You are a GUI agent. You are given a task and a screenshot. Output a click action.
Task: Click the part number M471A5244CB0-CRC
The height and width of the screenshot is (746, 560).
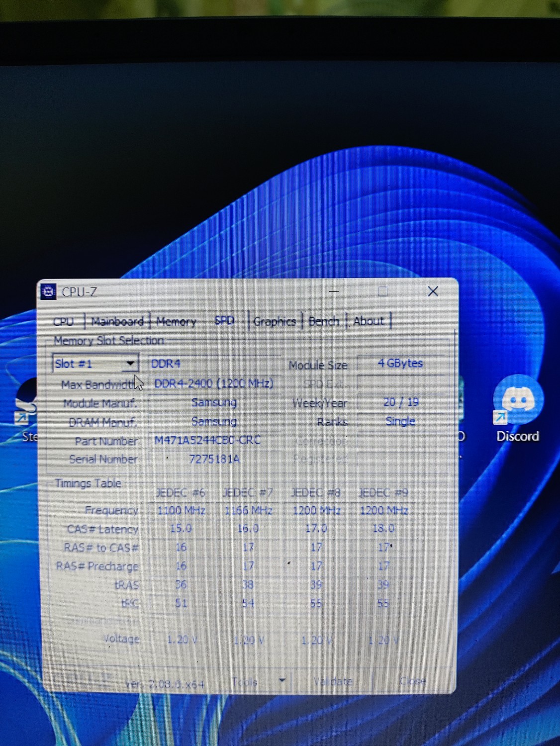(x=208, y=440)
